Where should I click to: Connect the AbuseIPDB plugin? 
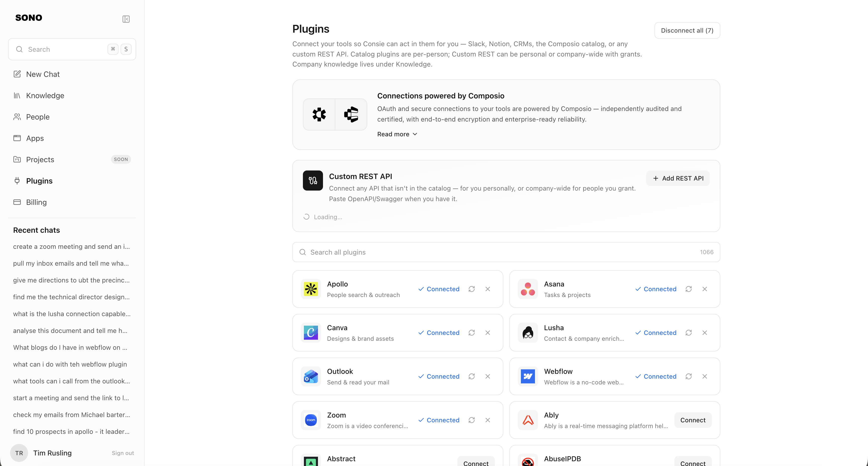pos(693,461)
